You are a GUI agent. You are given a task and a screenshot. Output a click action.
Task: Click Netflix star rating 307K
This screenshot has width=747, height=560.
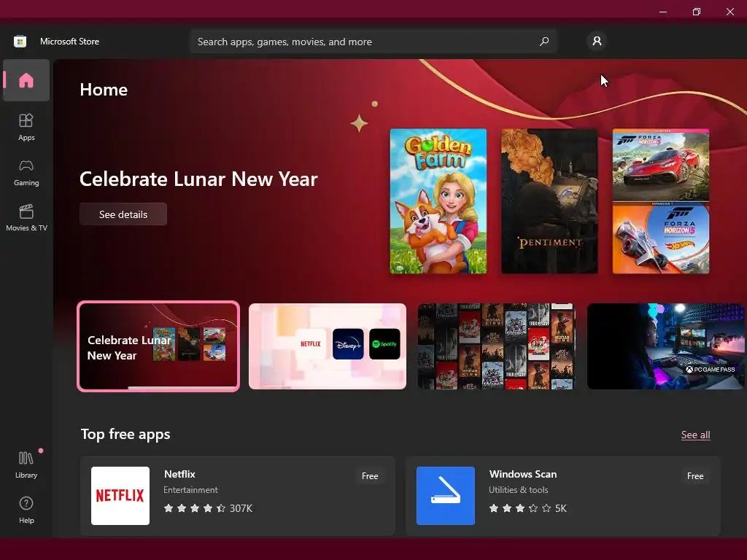(208, 508)
